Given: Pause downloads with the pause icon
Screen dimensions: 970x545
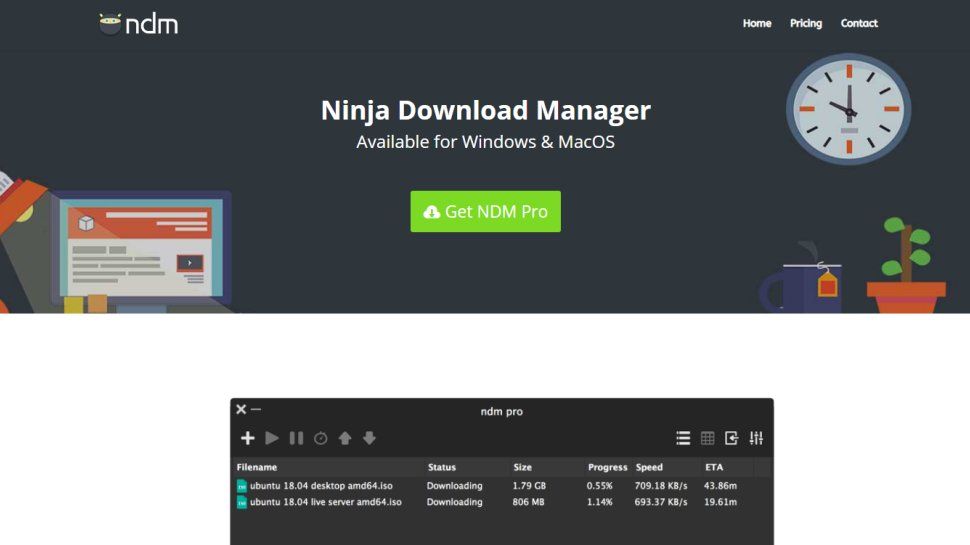Looking at the screenshot, I should (x=296, y=438).
